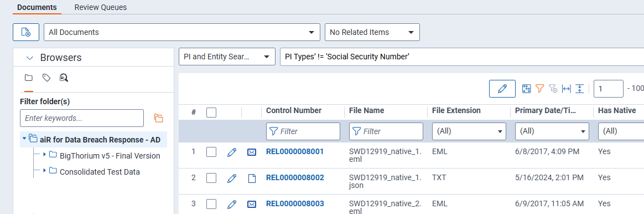Select aiR for Data Breach Response - AD folder
This screenshot has height=214, width=644.
(x=100, y=140)
